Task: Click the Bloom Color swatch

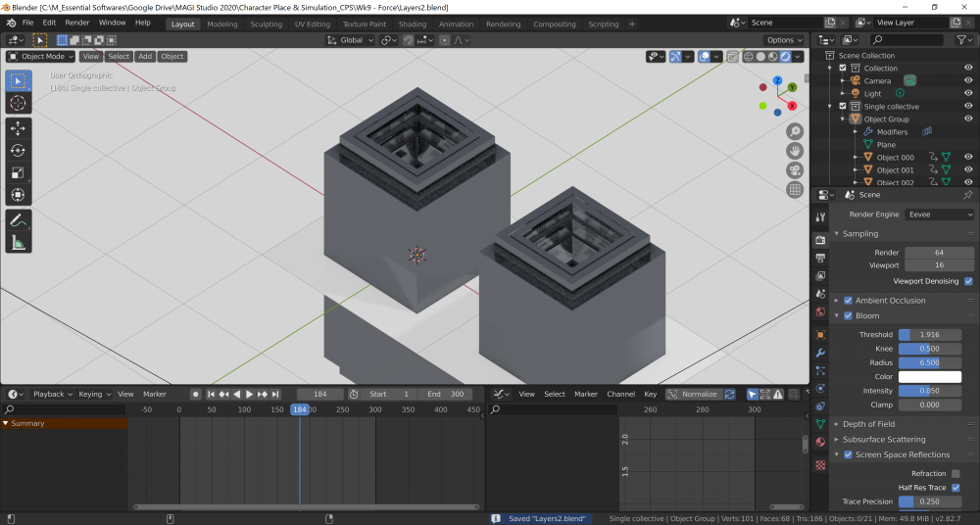Action: (x=929, y=377)
